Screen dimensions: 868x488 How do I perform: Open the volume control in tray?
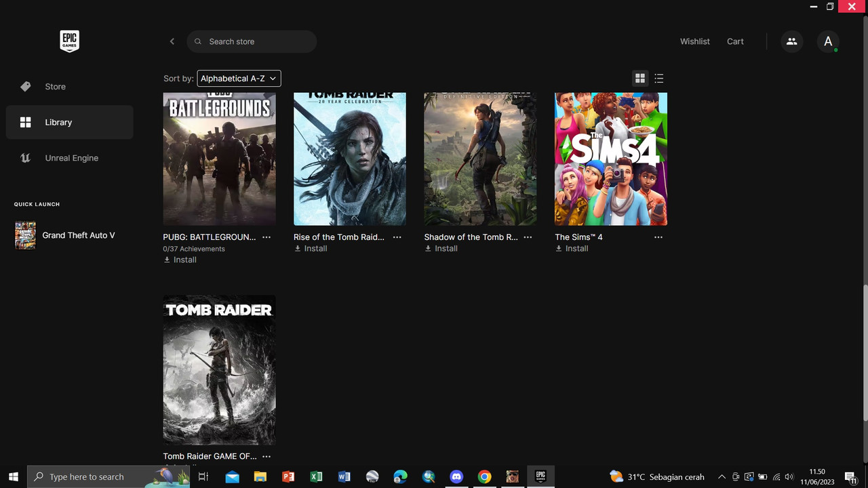tap(790, 476)
